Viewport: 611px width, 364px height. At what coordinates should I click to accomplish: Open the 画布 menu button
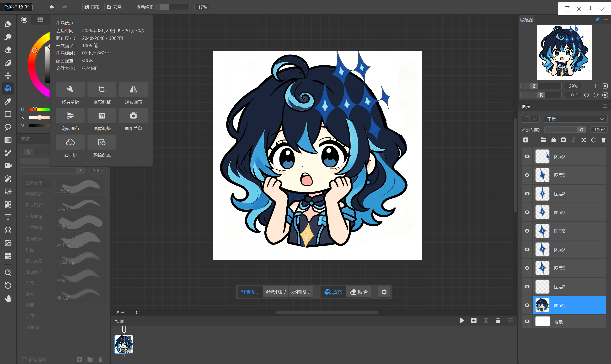point(92,7)
